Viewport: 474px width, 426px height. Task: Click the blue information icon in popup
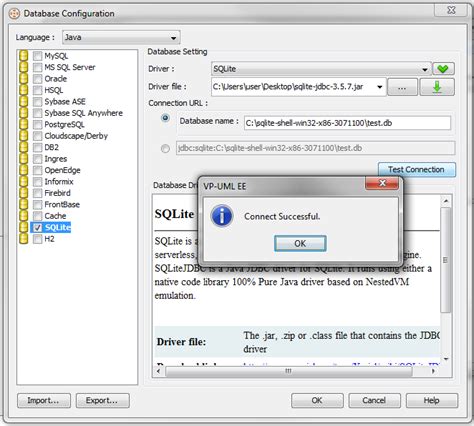coord(222,216)
